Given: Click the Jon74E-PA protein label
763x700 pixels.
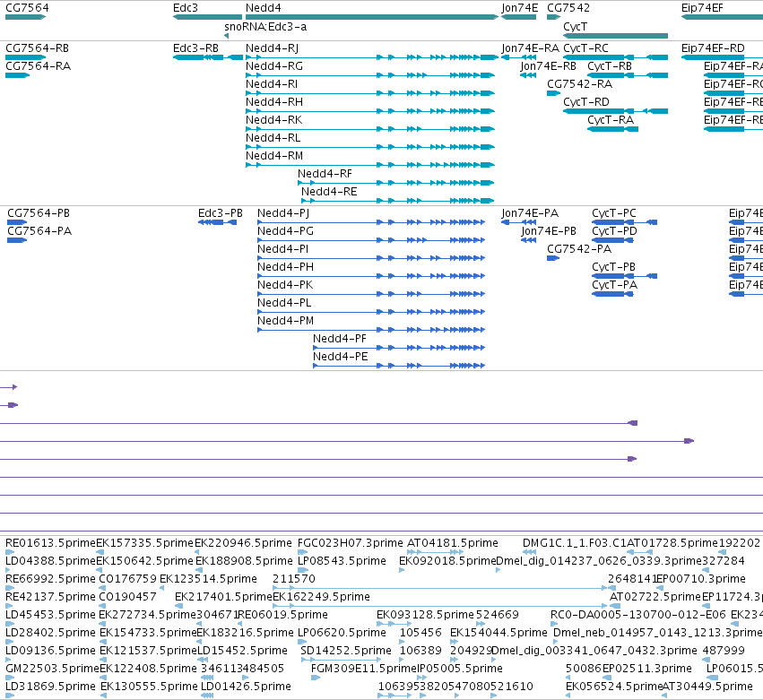Looking at the screenshot, I should coord(530,213).
